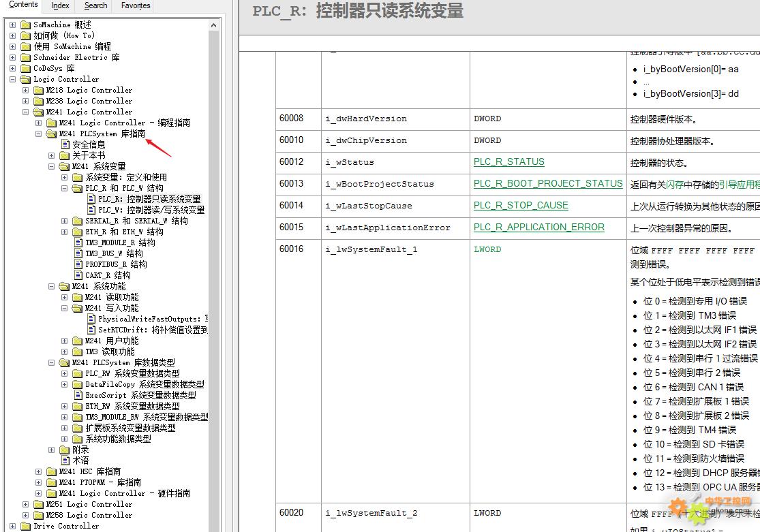Select the Drive Controller tree item

(66, 526)
